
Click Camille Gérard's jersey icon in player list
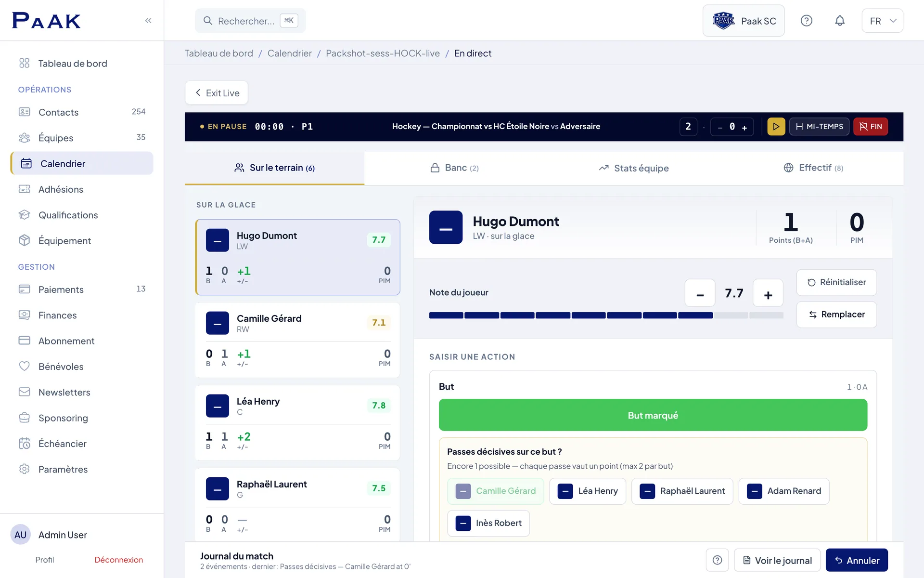(218, 323)
